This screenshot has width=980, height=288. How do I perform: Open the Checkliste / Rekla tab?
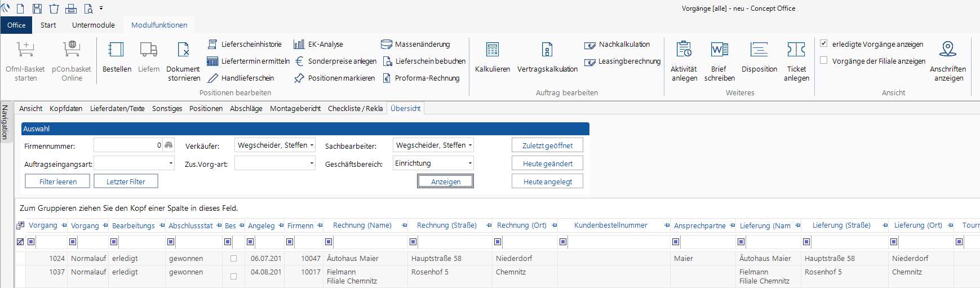point(356,108)
